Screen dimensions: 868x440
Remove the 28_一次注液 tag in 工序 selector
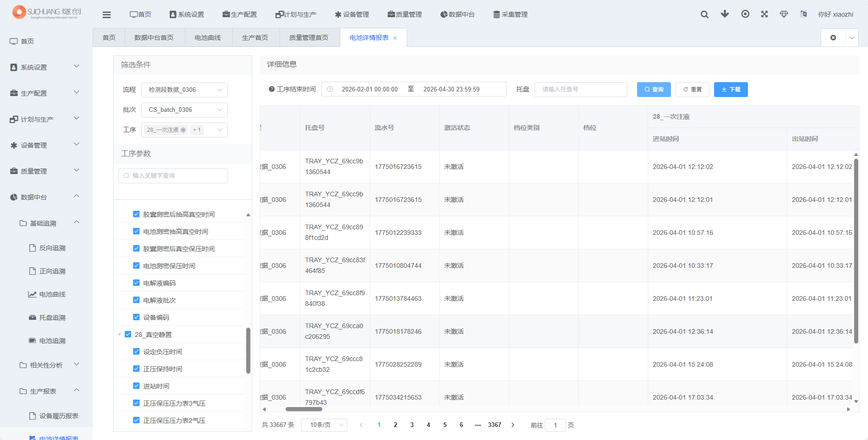pos(183,130)
